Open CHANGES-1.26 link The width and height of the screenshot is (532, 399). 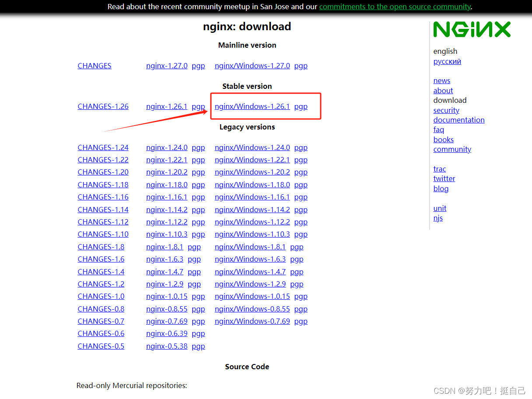(x=103, y=106)
